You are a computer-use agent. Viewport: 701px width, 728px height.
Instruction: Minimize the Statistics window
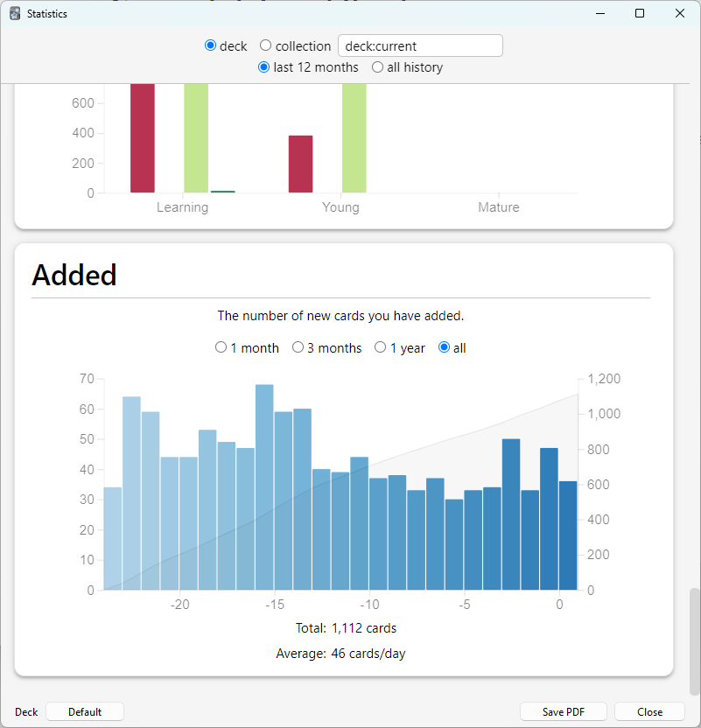600,13
